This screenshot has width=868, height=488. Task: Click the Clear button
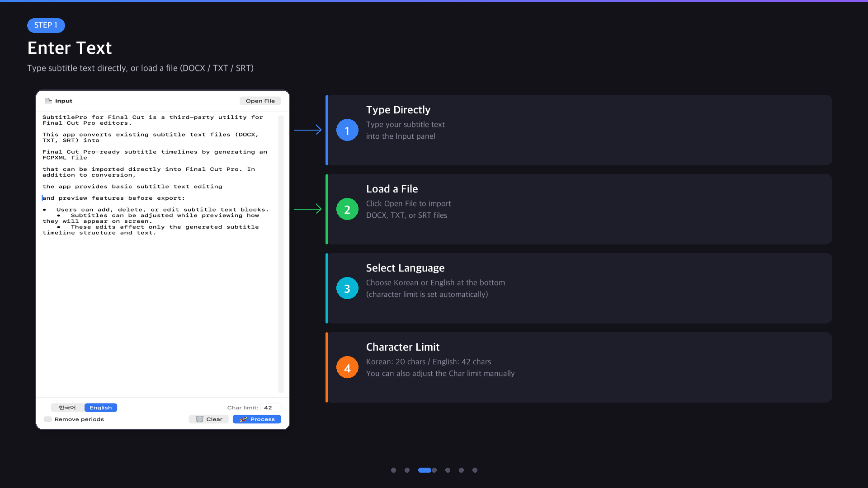tap(208, 419)
